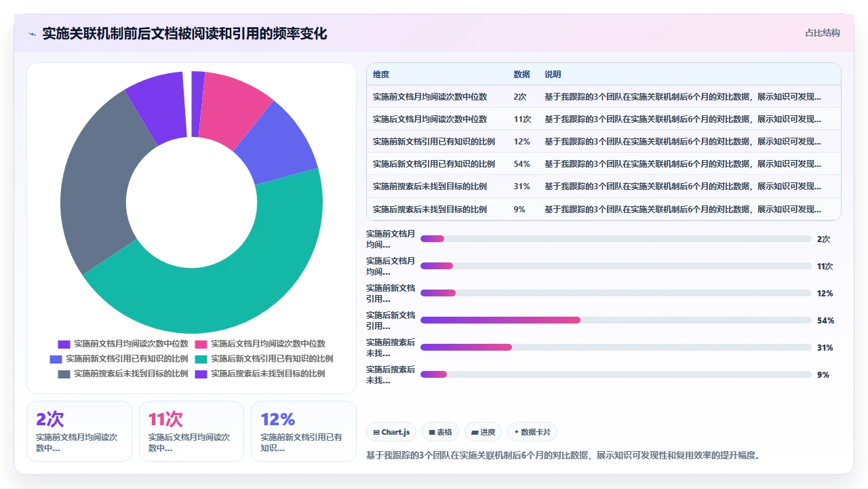This screenshot has width=868, height=489.
Task: Select table row 实施前文档月均阅读次数中位数
Action: pyautogui.click(x=604, y=96)
